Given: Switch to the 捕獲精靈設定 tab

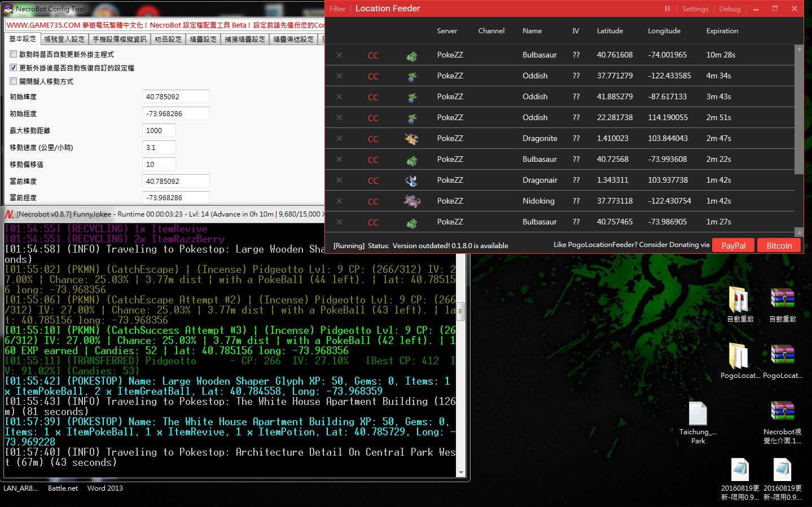Looking at the screenshot, I should tap(245, 39).
